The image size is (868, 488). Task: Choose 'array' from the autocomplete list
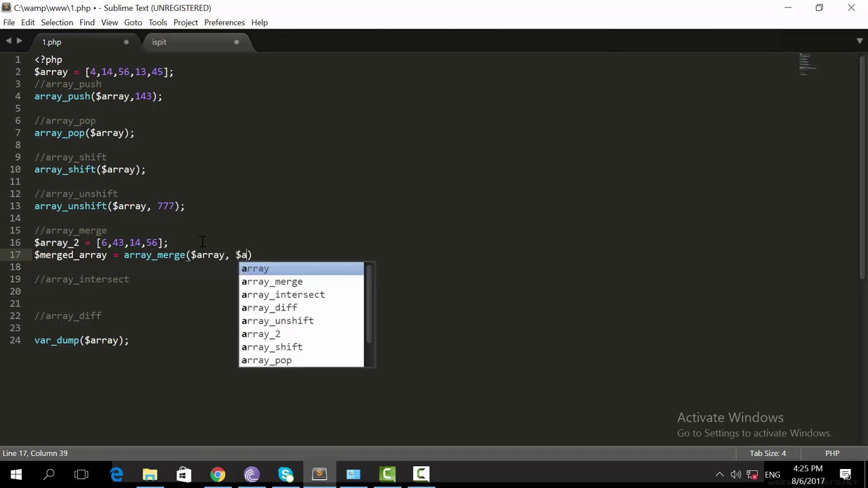pos(302,269)
